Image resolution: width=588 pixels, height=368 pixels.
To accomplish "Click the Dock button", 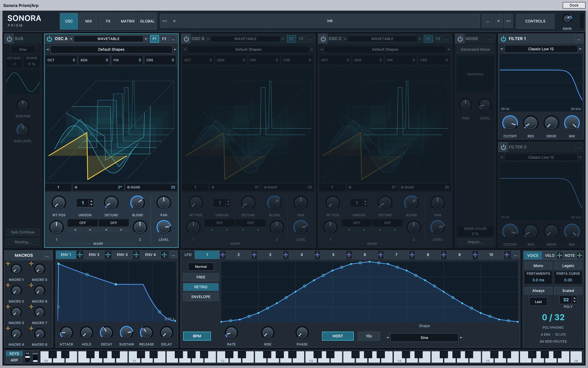I will point(574,5).
